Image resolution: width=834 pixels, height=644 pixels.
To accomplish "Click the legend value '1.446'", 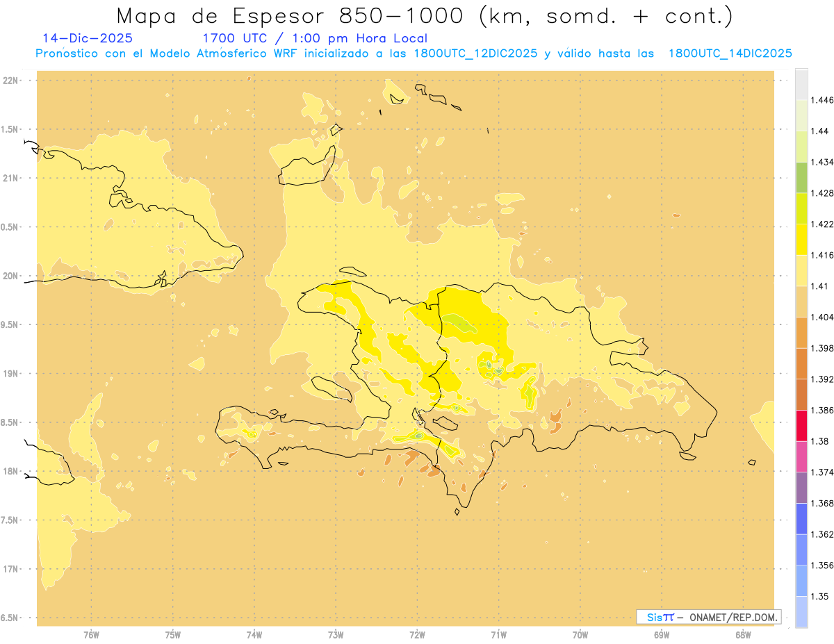I will point(821,100).
